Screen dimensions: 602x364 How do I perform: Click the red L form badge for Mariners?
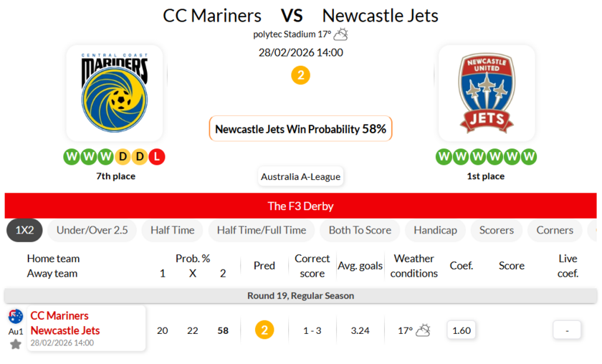(x=157, y=156)
